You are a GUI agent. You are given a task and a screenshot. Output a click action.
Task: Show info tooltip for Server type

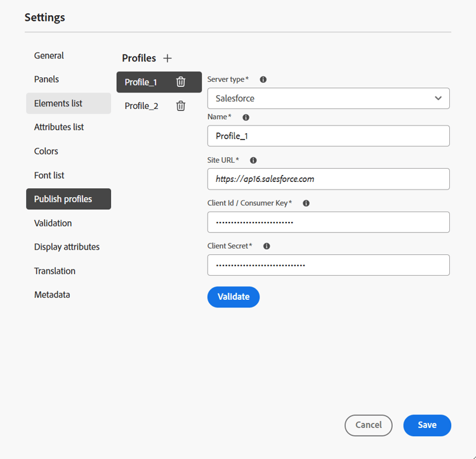(x=263, y=79)
